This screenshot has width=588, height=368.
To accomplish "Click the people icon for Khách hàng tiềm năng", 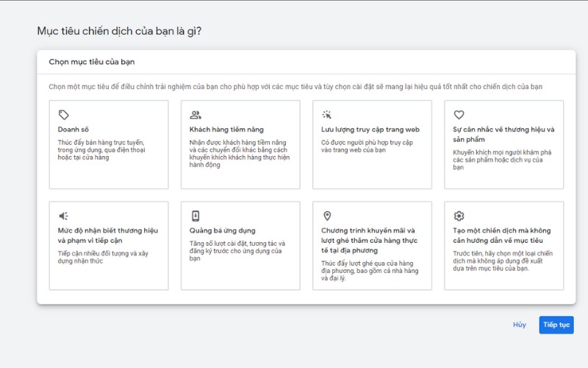I will click(x=195, y=115).
